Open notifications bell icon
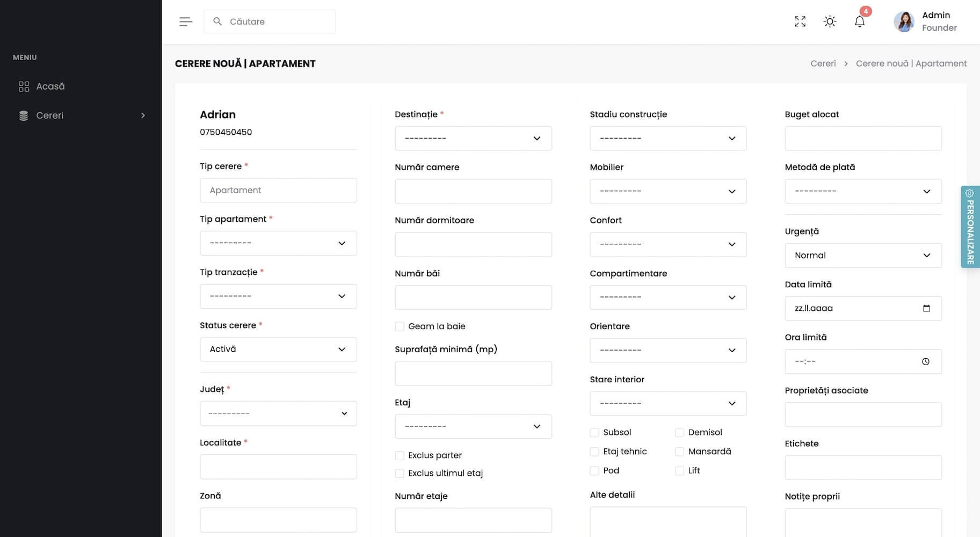This screenshot has height=537, width=980. [860, 21]
